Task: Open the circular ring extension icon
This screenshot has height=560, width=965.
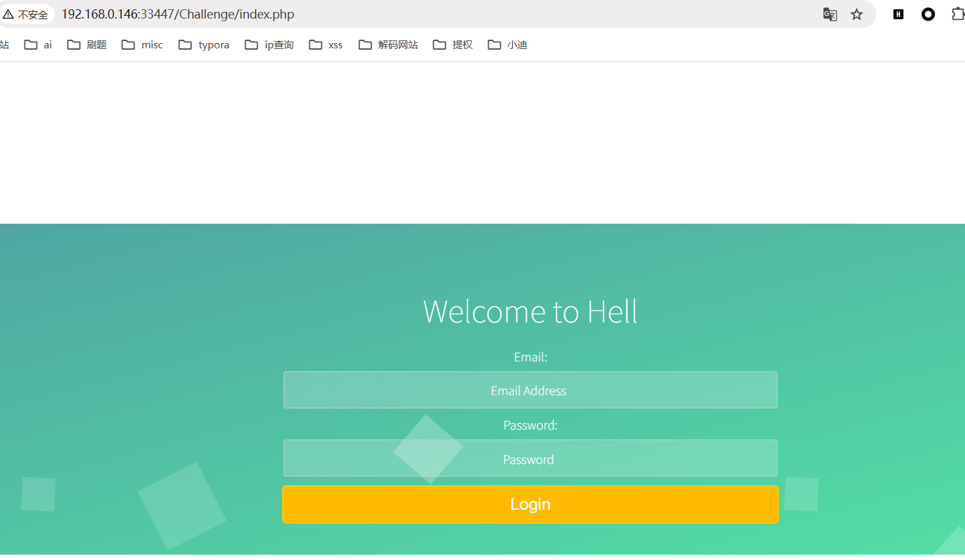Action: point(929,14)
